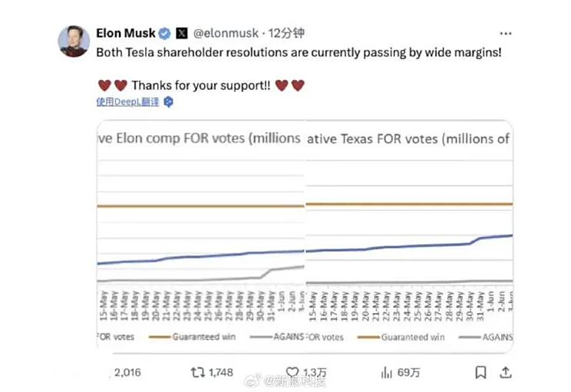Open the three-dot more options menu
This screenshot has height=392, width=571.
505,34
